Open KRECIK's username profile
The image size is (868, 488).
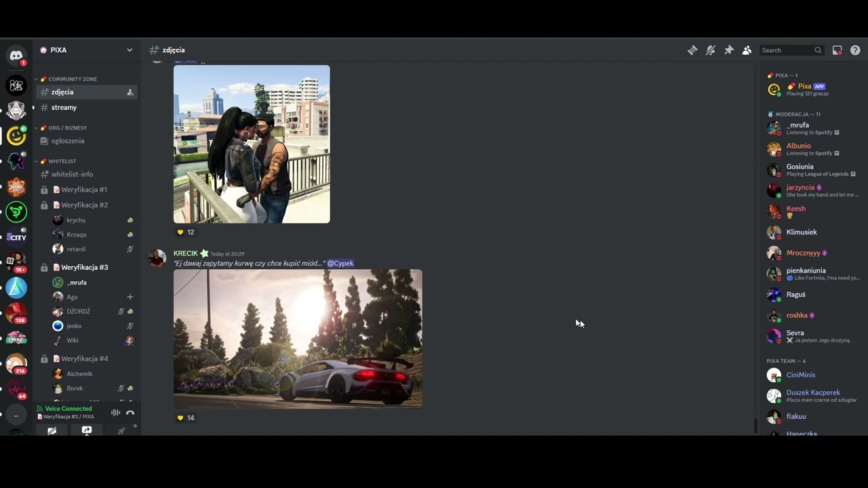(185, 253)
